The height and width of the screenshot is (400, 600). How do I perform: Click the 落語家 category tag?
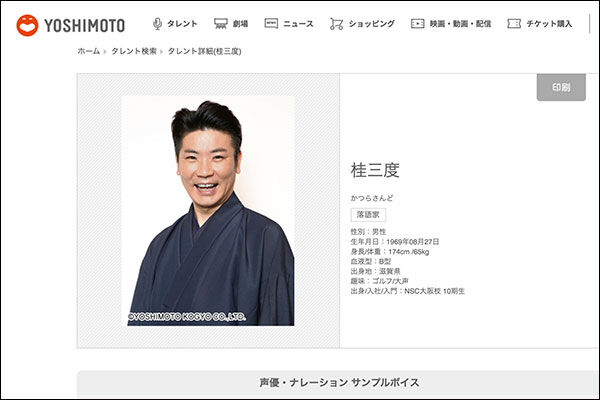point(368,215)
